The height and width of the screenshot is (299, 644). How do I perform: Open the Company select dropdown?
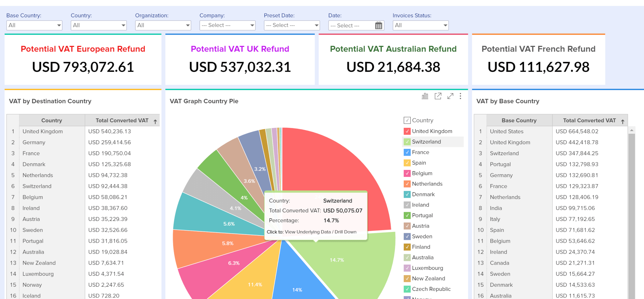(227, 25)
